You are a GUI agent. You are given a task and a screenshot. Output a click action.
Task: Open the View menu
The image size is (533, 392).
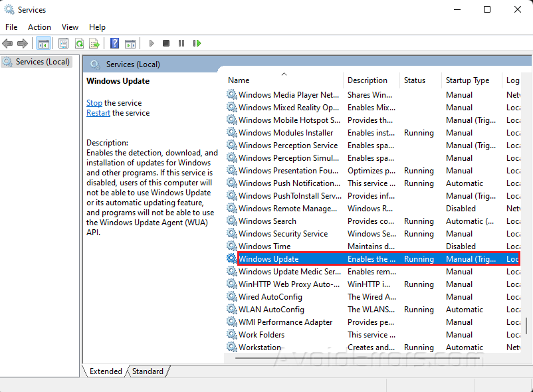(x=70, y=27)
